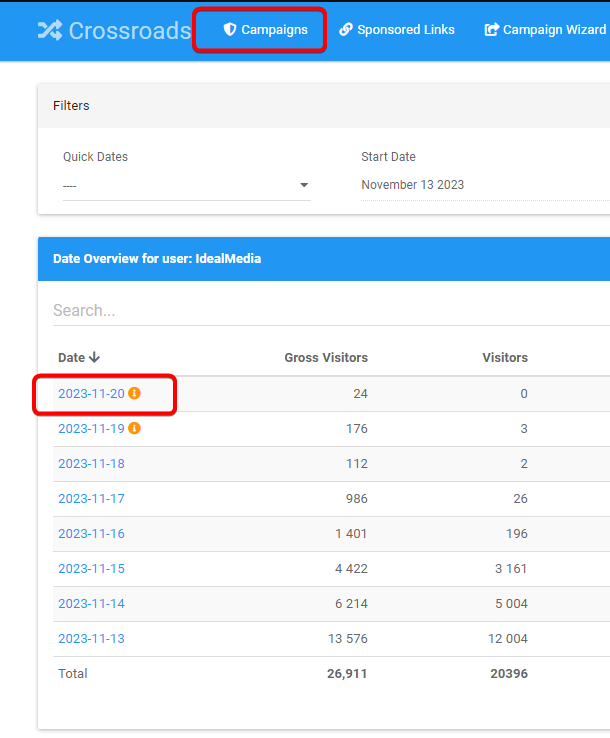The image size is (610, 738).
Task: Click the Crossroads shuffle logo icon
Action: tap(50, 31)
